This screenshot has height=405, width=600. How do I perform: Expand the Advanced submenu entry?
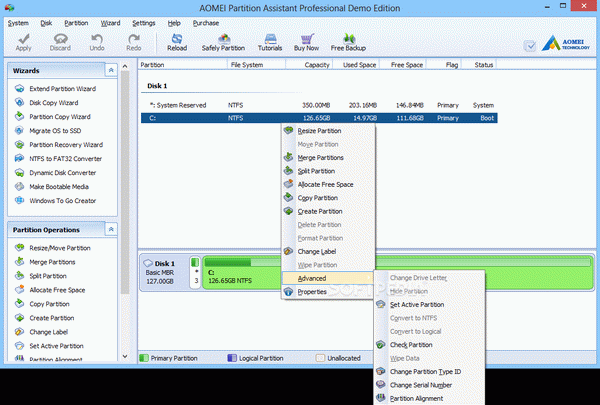[x=328, y=278]
